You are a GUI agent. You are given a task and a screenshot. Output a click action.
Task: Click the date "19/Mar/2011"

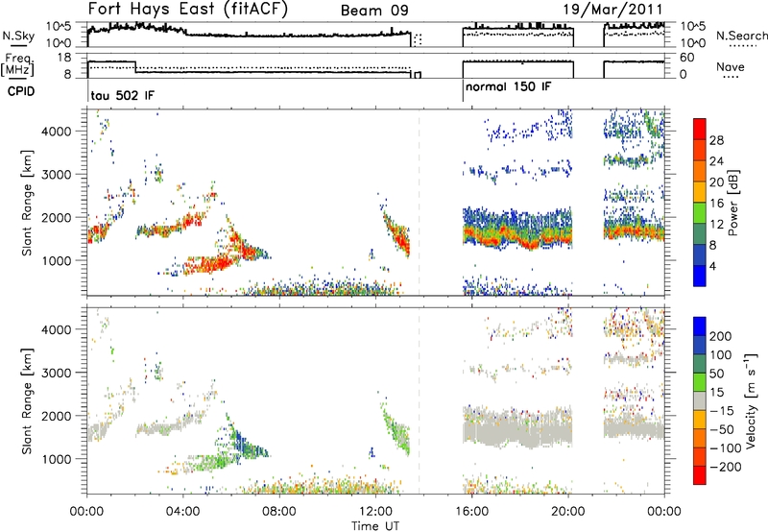[x=612, y=10]
